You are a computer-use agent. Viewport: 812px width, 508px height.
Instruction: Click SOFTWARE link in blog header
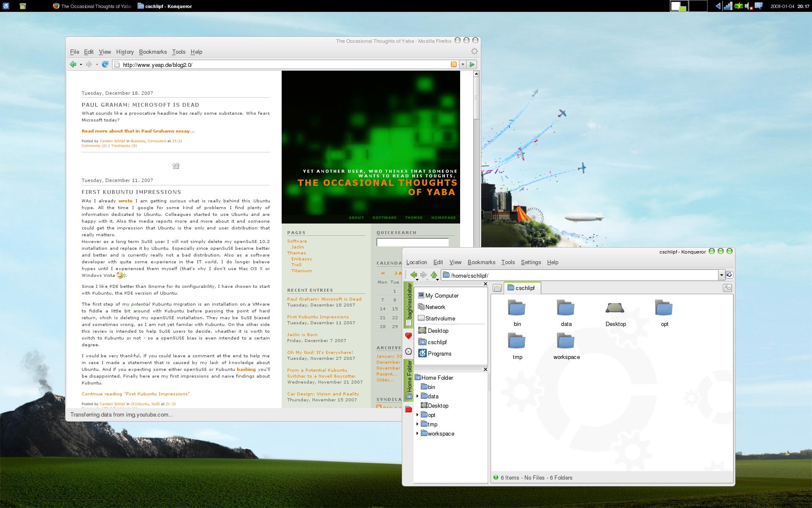384,218
